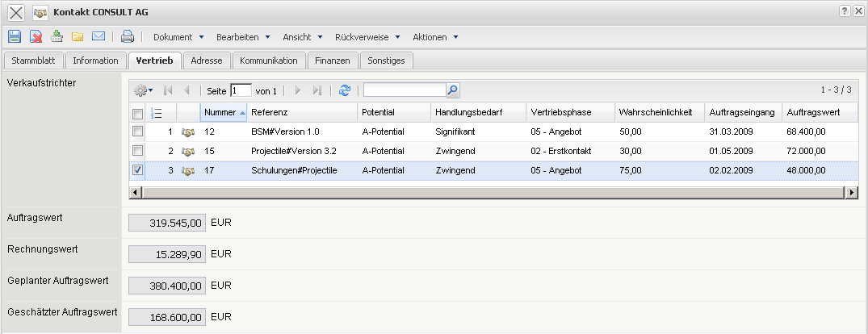This screenshot has height=334, width=868.
Task: Open the gear settings dropdown
Action: click(x=143, y=91)
